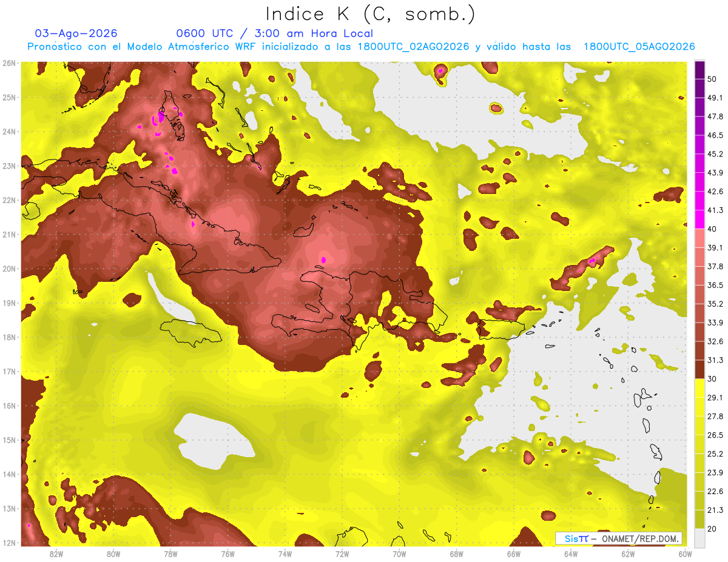Click the colorbar value "49.1"
The width and height of the screenshot is (728, 562).
click(715, 97)
